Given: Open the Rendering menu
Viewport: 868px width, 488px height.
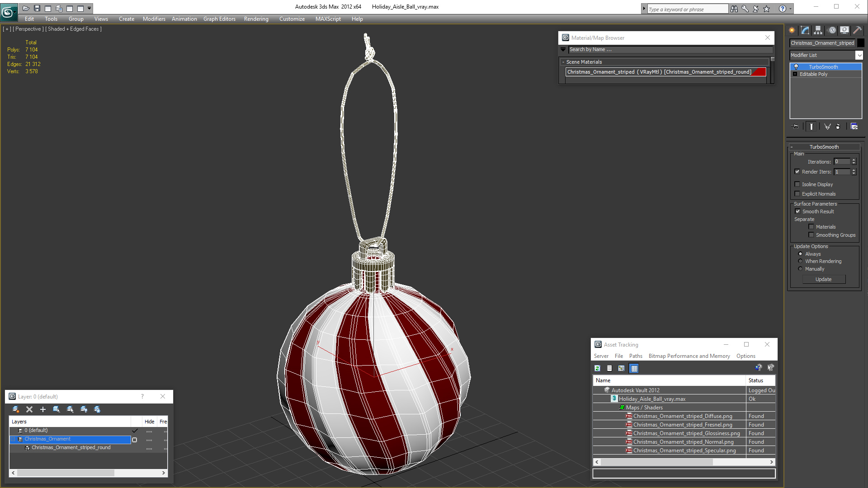Looking at the screenshot, I should point(256,19).
